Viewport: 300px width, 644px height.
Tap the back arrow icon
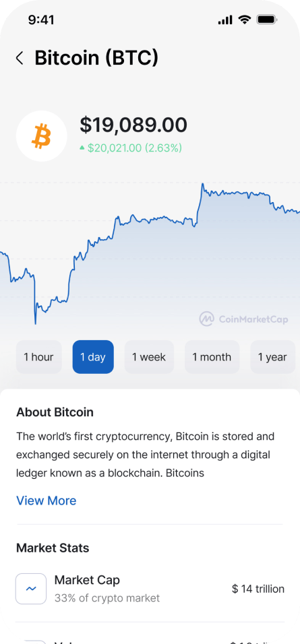pos(20,58)
